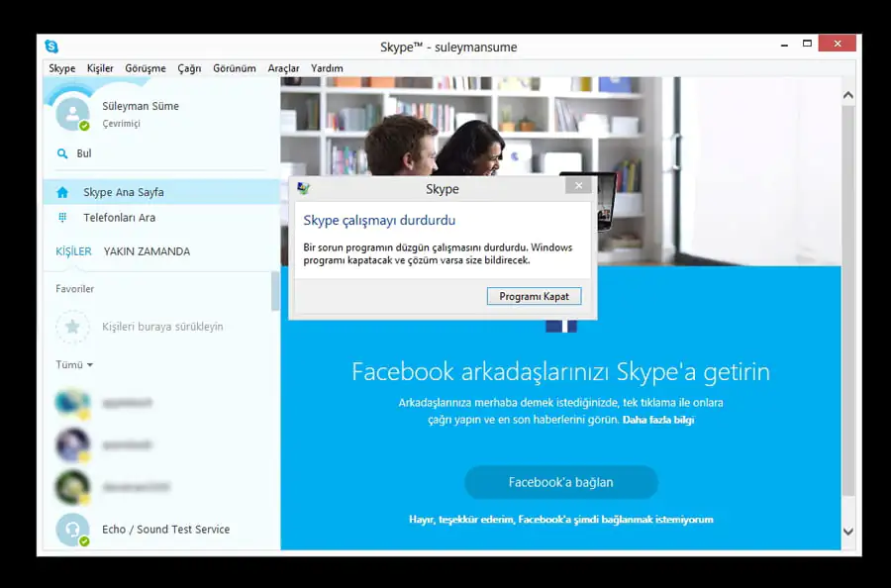Image resolution: width=891 pixels, height=588 pixels.
Task: Click 'Skype çalışmayı durdurdu' dialog heading
Action: (x=379, y=220)
